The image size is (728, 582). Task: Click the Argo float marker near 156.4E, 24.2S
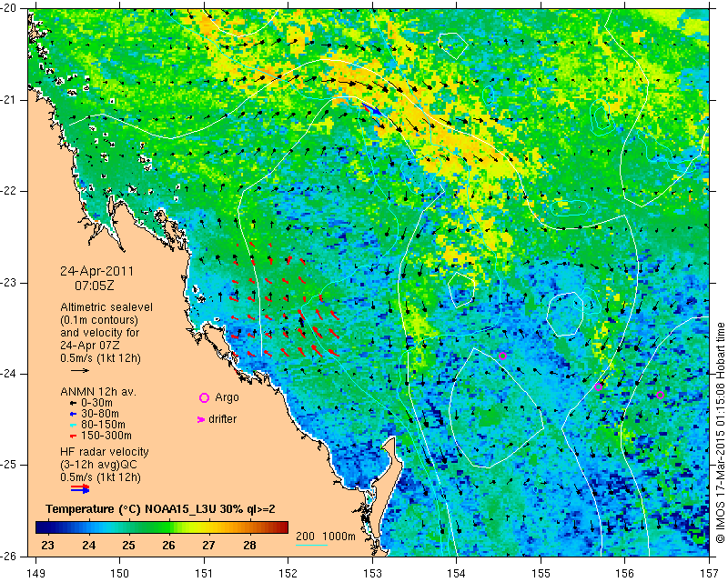[661, 395]
